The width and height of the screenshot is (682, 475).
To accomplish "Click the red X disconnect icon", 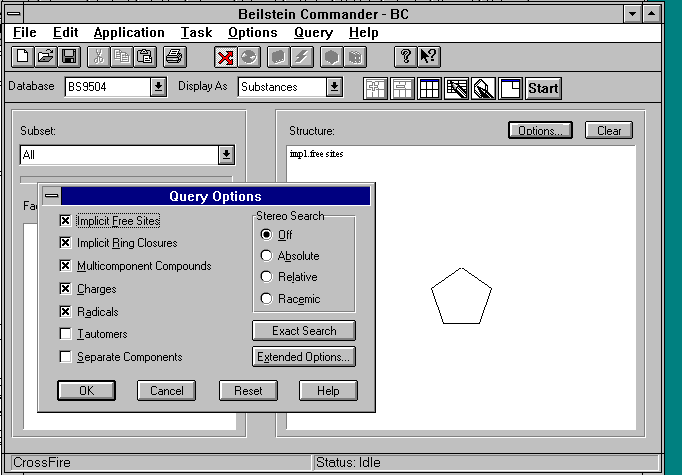I will [225, 57].
